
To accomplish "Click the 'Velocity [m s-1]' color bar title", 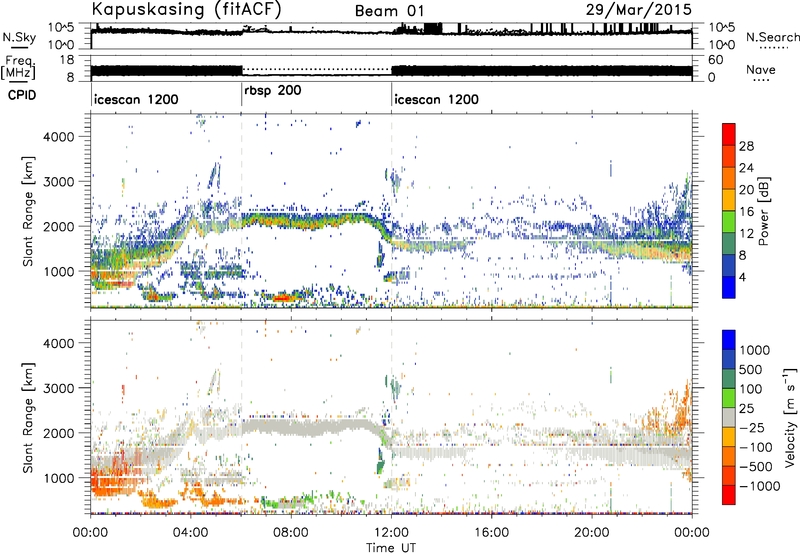I will pos(790,417).
